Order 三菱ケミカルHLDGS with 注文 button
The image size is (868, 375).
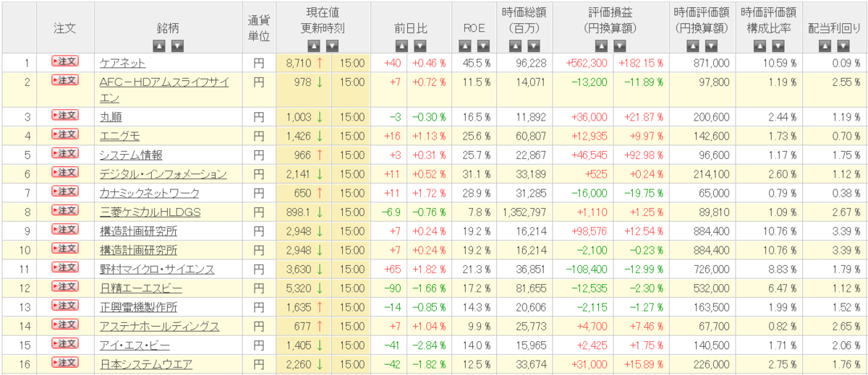65,210
